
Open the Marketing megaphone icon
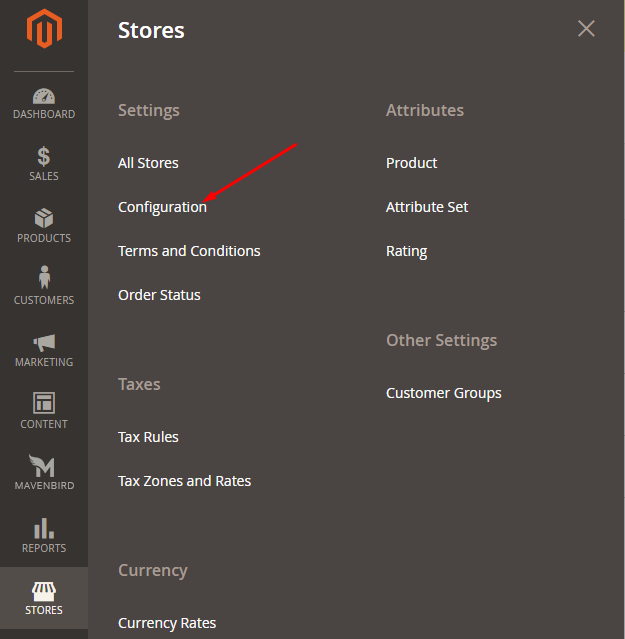click(44, 343)
